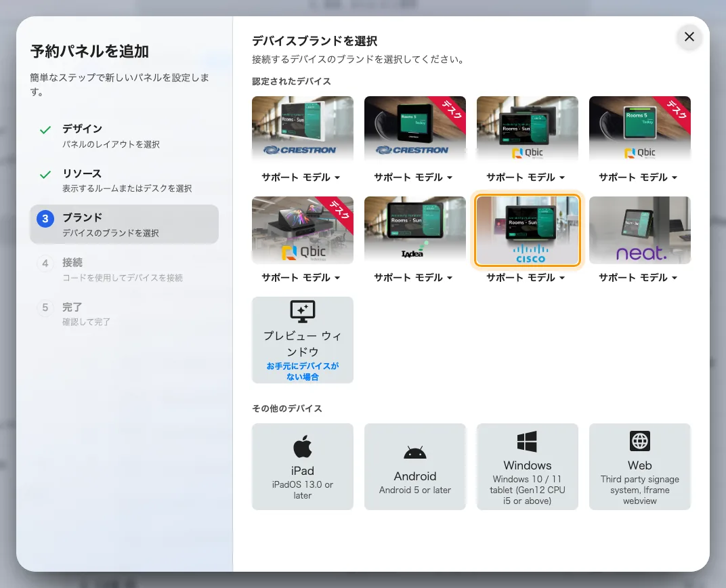Expand supported models under Crestron room panel
Image resolution: width=726 pixels, height=588 pixels.
301,177
